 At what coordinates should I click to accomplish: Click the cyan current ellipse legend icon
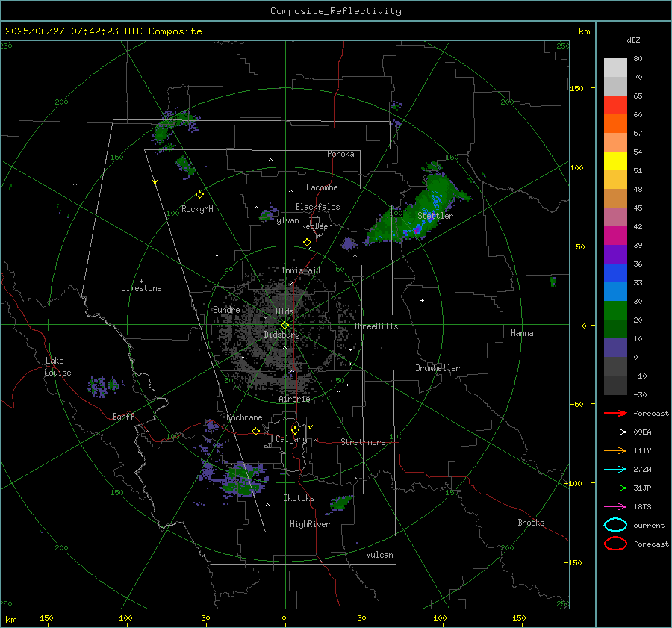(615, 525)
